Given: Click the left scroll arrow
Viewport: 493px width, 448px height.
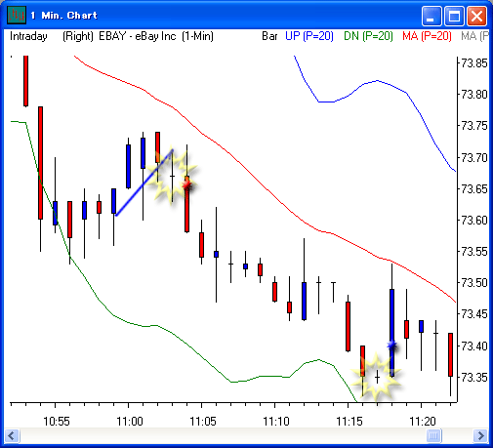Looking at the screenshot, I should click(13, 435).
